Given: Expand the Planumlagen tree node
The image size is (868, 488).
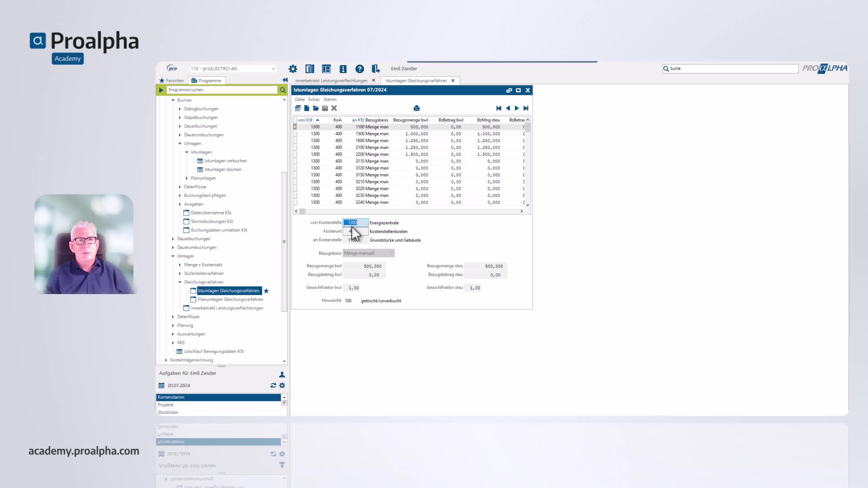Looking at the screenshot, I should click(187, 178).
